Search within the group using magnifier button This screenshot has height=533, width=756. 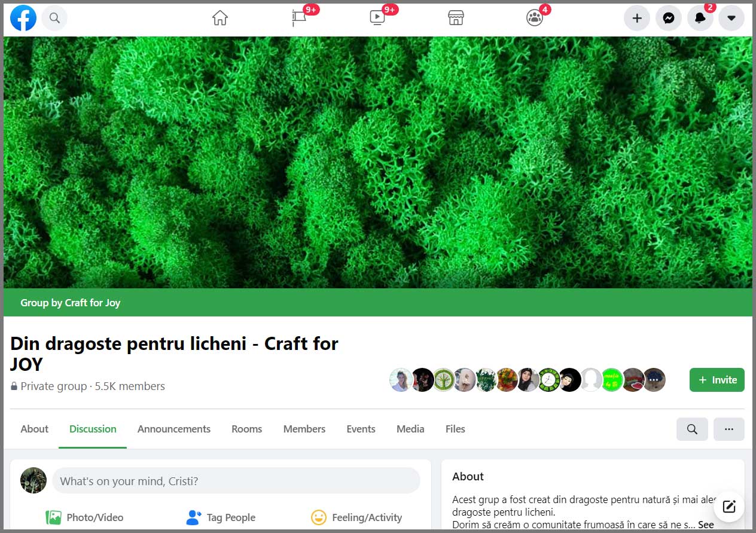pyautogui.click(x=692, y=429)
